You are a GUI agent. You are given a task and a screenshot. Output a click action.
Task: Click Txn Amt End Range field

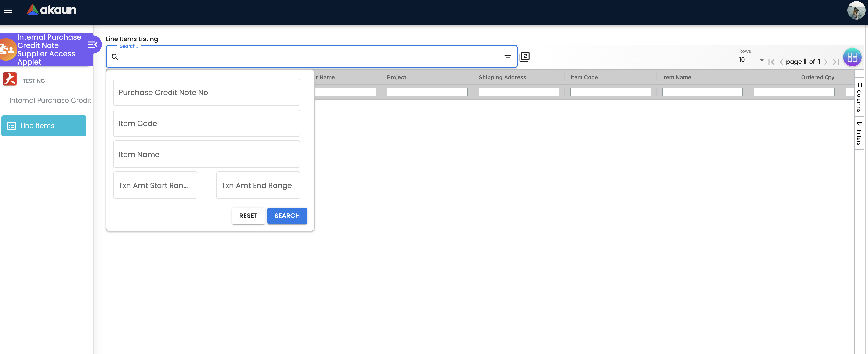(x=258, y=185)
